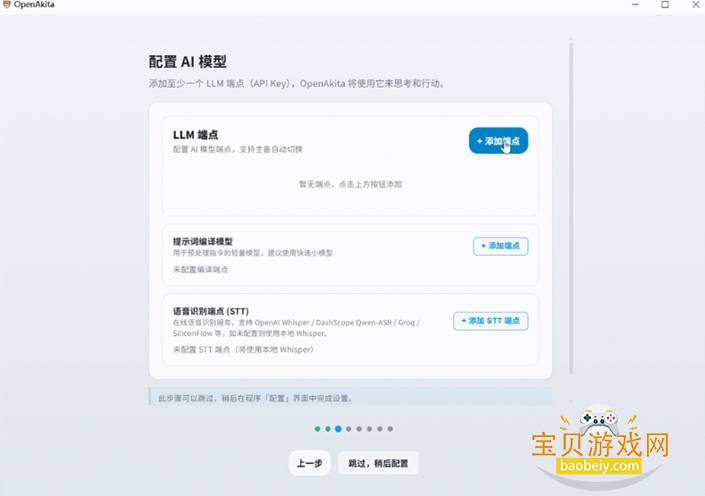705x496 pixels.
Task: Click the 添加 STT 端点 button
Action: [x=490, y=321]
